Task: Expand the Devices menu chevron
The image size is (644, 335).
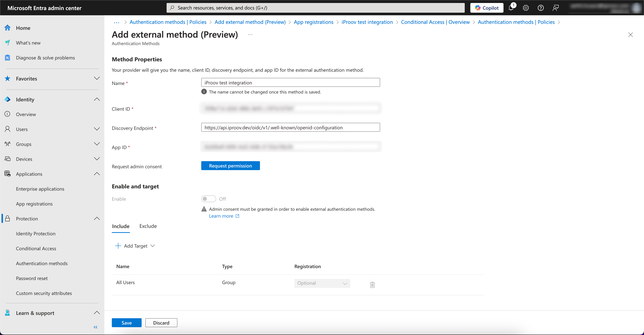Action: [x=97, y=159]
